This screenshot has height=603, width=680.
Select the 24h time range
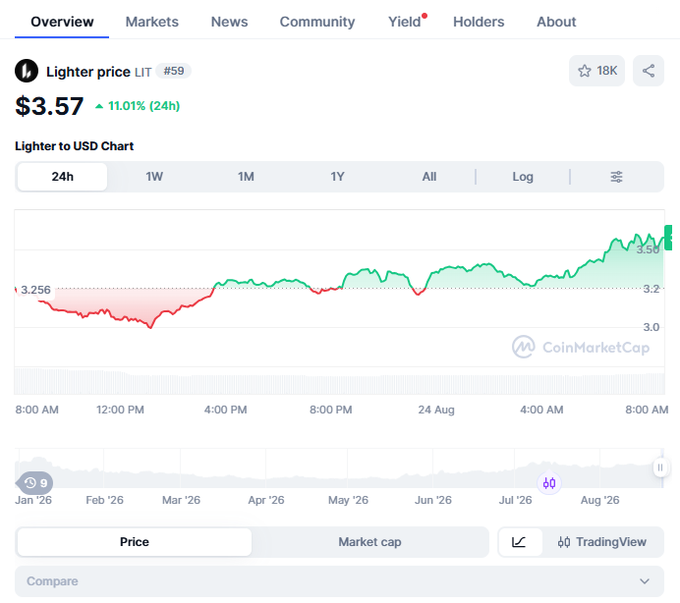(x=62, y=177)
